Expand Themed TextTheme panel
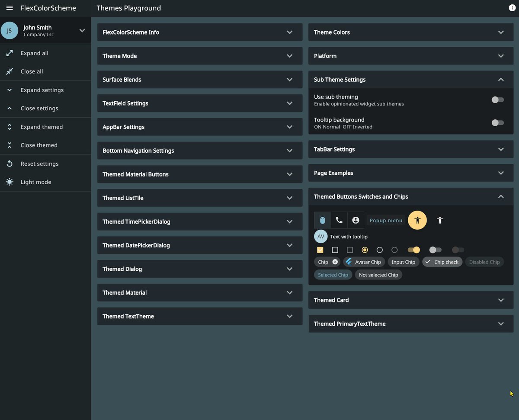 tap(200, 317)
